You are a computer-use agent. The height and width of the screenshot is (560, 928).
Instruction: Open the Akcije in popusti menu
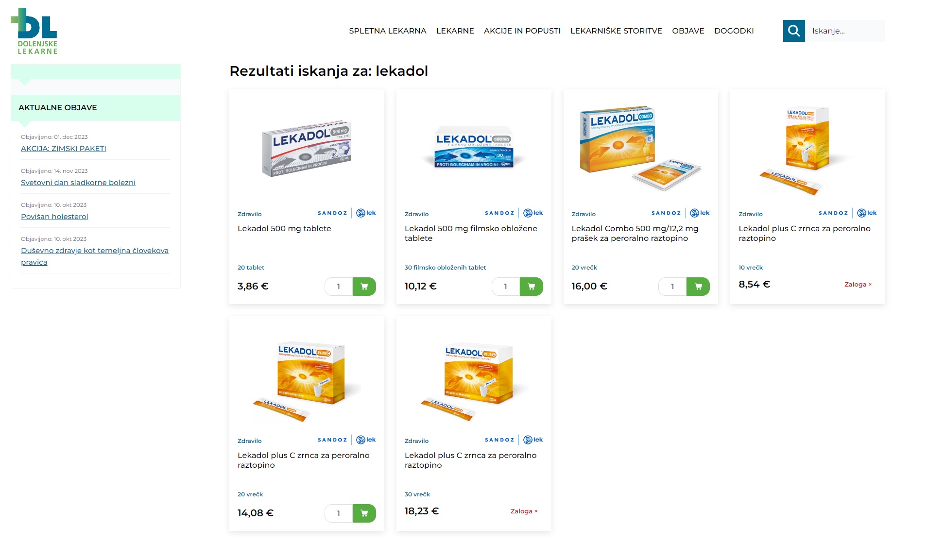[522, 31]
